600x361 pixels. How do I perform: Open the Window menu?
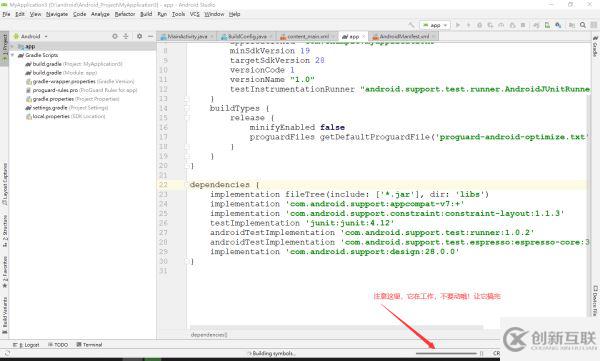tap(214, 14)
